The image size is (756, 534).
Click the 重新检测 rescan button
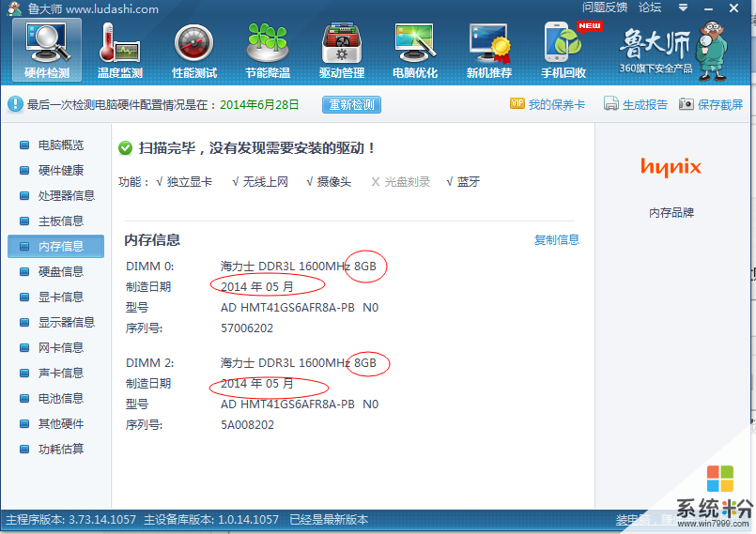[x=351, y=104]
